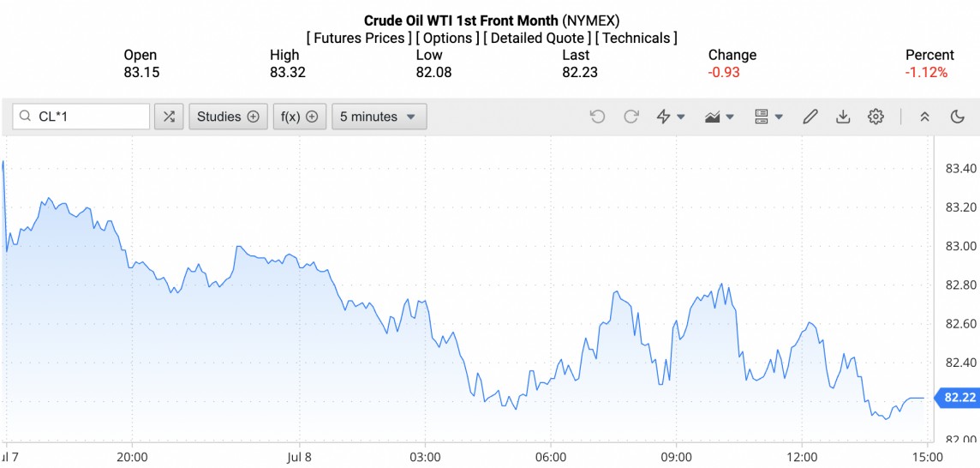Go to Futures Prices link
The image size is (980, 468).
point(358,38)
